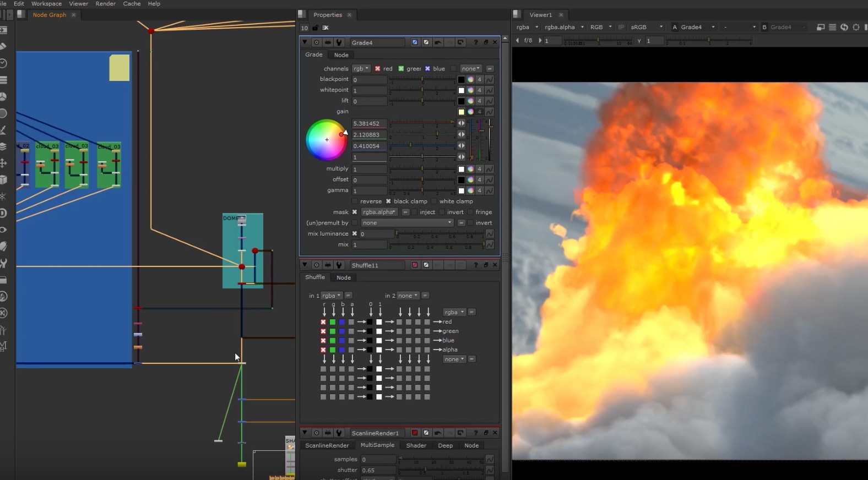Float the Grade4 panel with window icon
Screen dimensions: 868x480
(486, 42)
